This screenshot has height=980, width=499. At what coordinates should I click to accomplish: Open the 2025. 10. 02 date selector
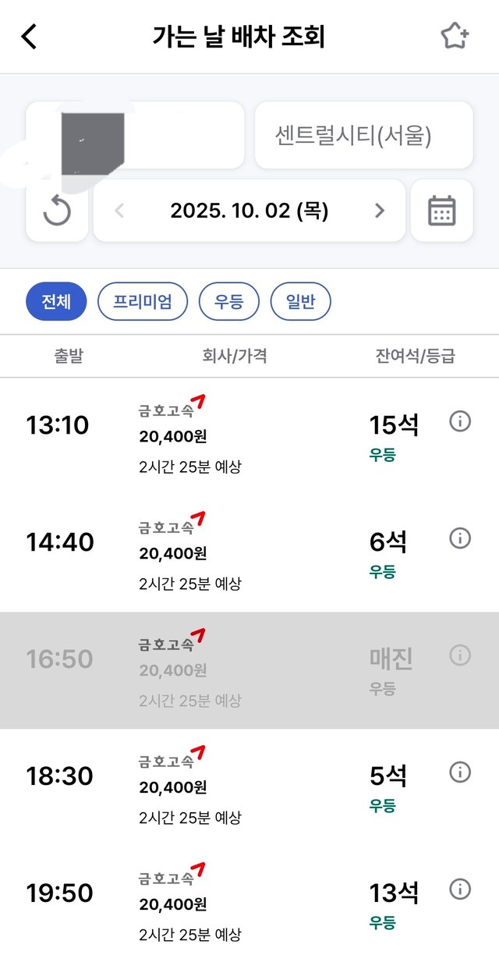(249, 211)
